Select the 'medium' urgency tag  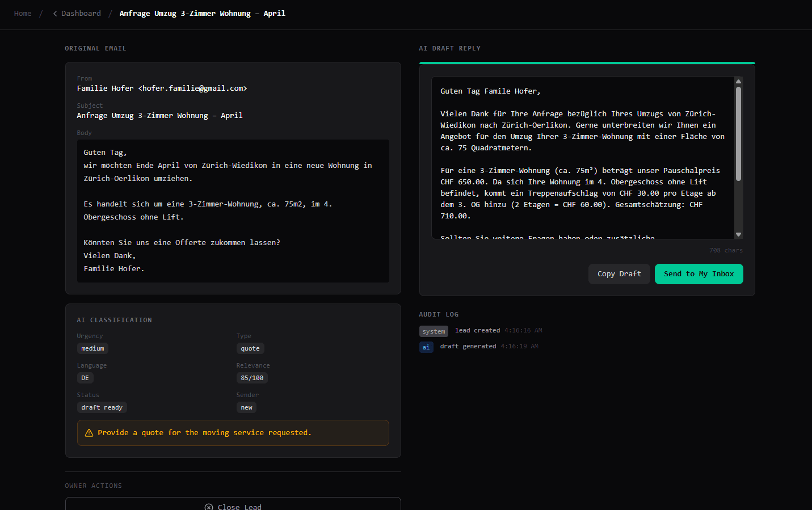coord(92,349)
